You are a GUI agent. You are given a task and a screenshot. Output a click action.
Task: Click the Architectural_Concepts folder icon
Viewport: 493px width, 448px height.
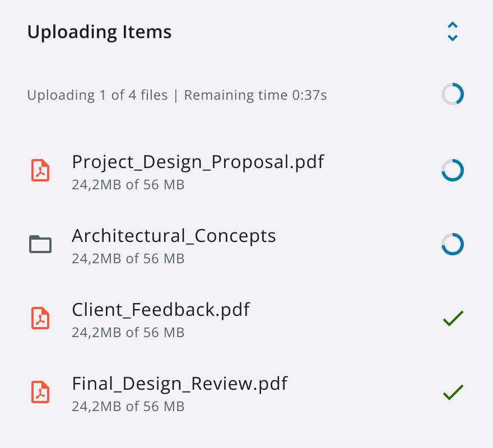pyautogui.click(x=40, y=244)
